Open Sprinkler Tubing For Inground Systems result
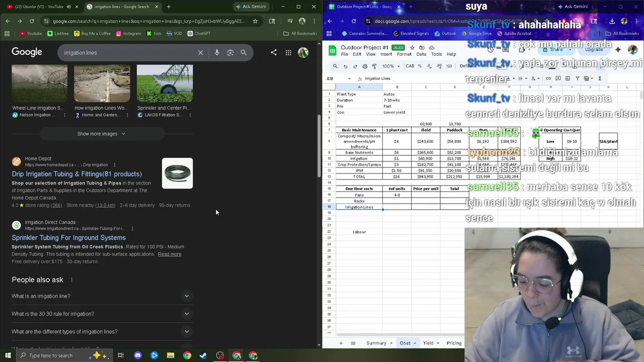Screen dimensions: 644x362 (x=69, y=238)
